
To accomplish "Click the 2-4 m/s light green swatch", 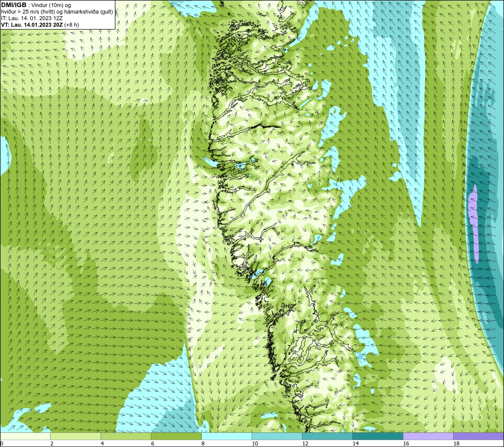I will 76,436.
